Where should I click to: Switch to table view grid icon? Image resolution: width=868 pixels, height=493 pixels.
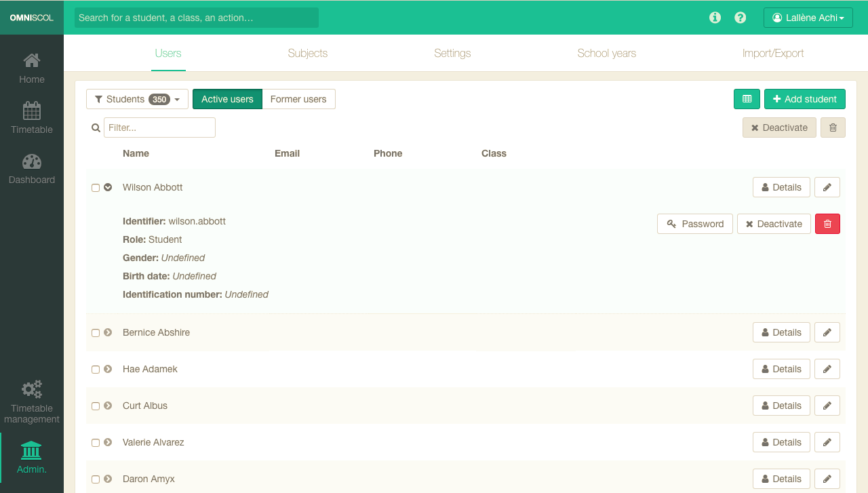point(747,99)
